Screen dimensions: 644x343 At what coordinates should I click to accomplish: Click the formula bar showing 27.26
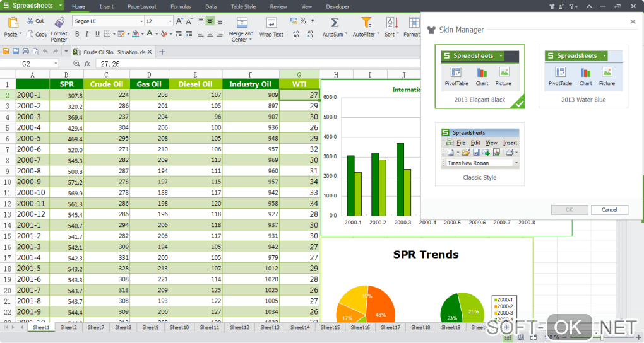point(258,64)
